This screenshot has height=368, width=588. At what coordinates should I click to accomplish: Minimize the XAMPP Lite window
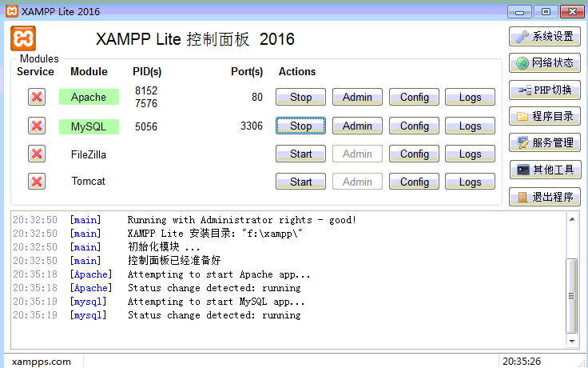(x=519, y=12)
